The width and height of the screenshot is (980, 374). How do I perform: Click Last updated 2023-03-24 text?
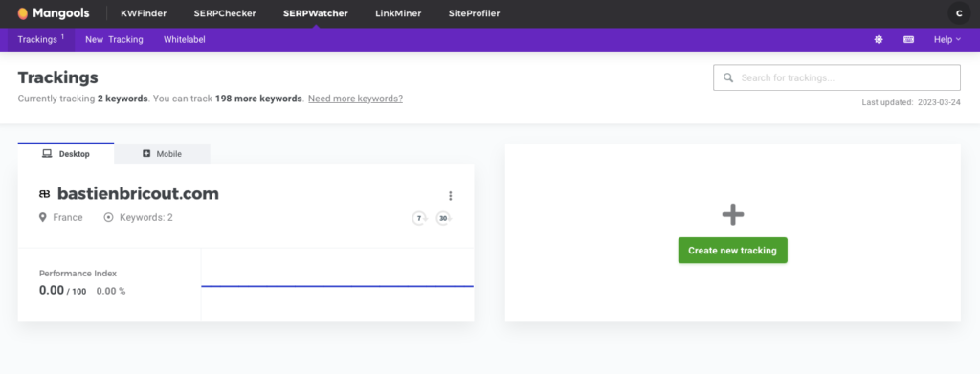911,102
